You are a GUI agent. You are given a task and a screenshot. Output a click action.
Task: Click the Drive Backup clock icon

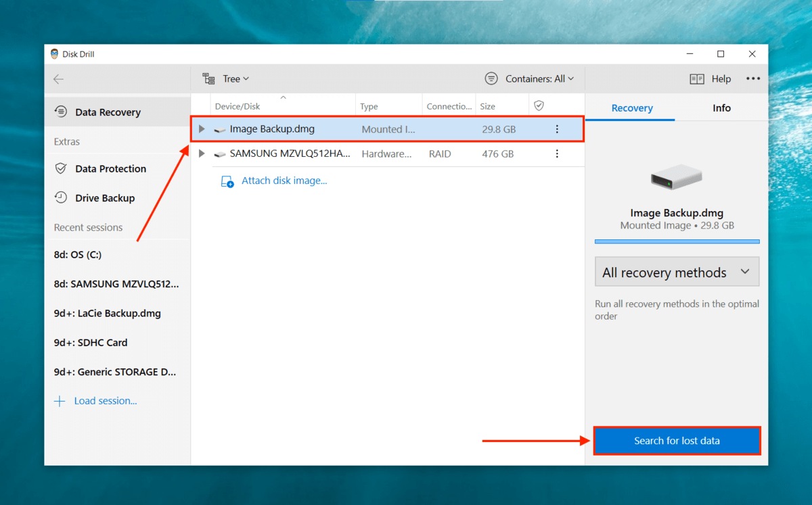click(x=61, y=198)
